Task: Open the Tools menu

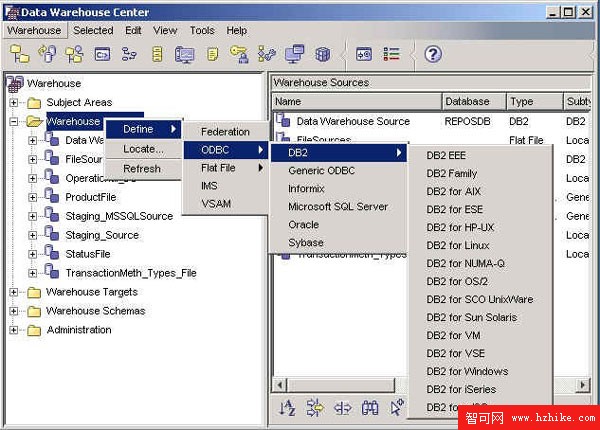Action: point(202,30)
